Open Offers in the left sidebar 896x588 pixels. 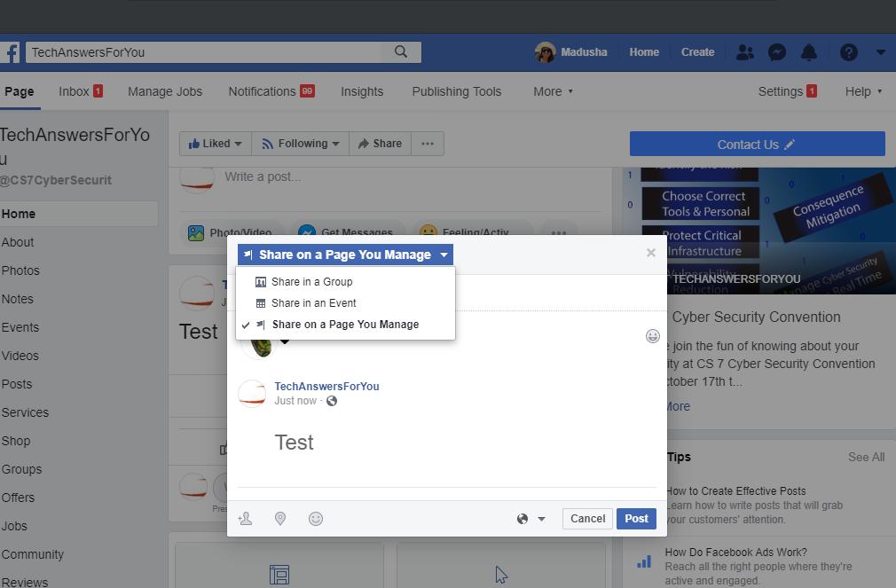click(x=18, y=498)
